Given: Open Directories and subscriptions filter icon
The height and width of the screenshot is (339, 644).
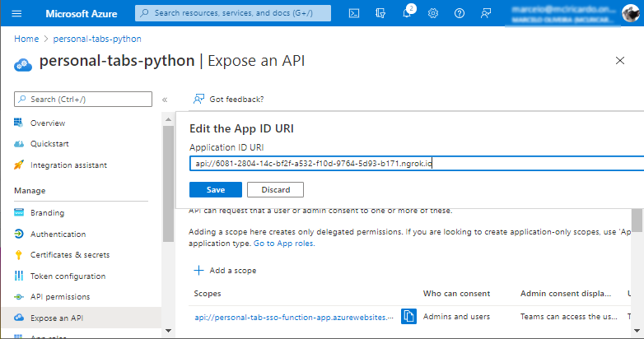Looking at the screenshot, I should coord(380,13).
